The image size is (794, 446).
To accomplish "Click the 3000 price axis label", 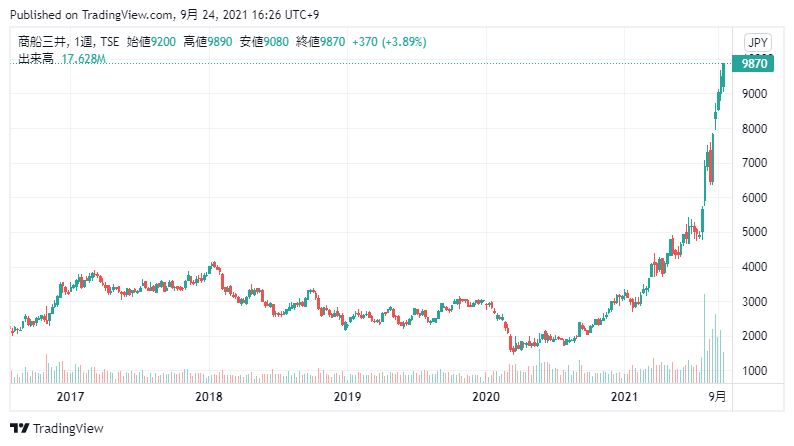I will point(755,302).
